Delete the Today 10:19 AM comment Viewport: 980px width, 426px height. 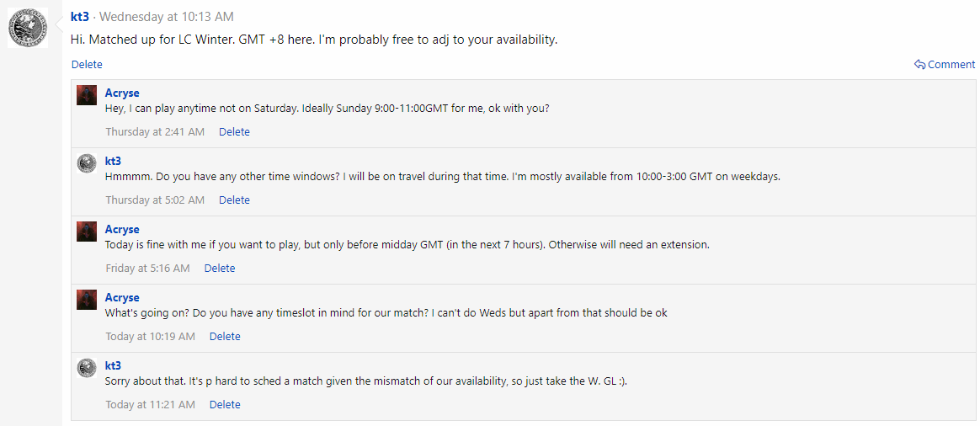coord(225,337)
